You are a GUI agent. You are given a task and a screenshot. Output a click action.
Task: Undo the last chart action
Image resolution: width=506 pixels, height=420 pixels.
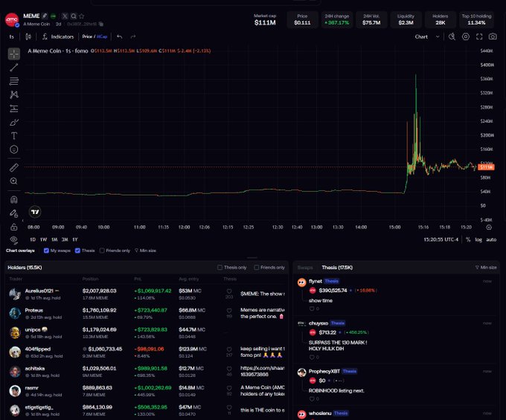coord(119,36)
